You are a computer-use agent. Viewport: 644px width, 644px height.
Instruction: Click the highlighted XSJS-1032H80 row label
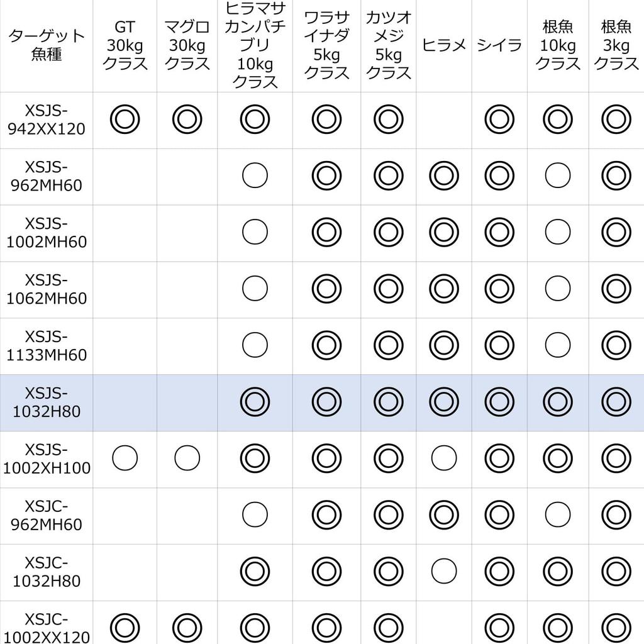click(47, 402)
